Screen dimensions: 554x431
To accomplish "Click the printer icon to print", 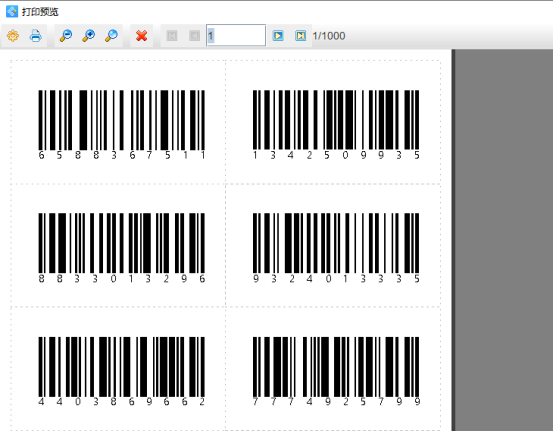I will coord(36,36).
